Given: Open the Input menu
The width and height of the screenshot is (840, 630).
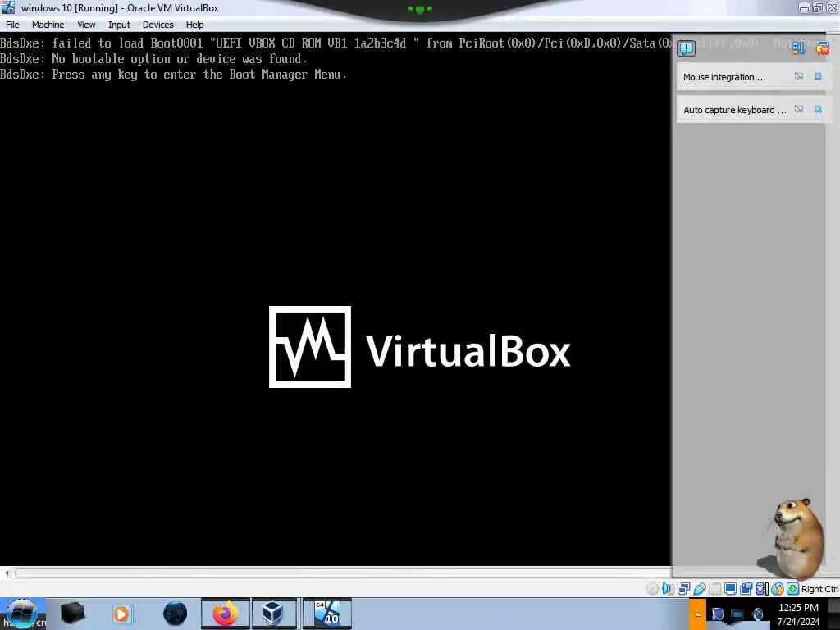Looking at the screenshot, I should click(x=119, y=25).
